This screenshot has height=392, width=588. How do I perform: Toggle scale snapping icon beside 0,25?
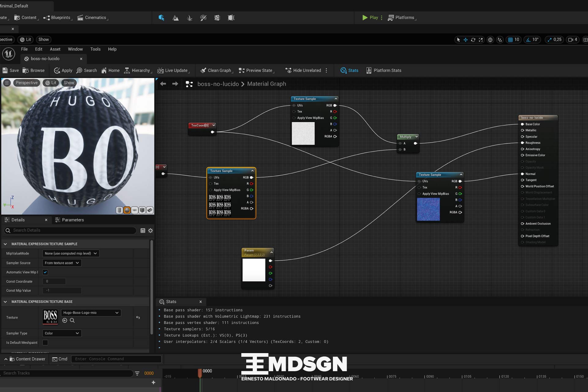(x=549, y=40)
